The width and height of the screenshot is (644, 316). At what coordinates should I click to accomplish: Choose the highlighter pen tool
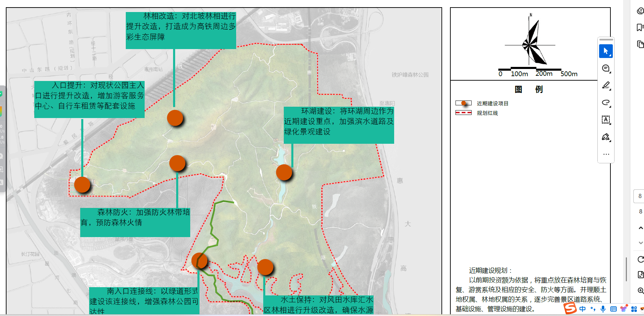pos(606,85)
